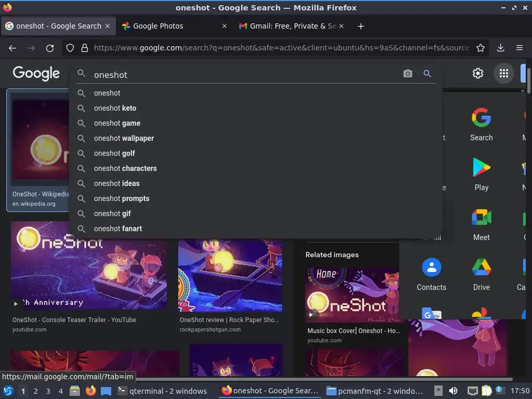
Task: Open the file manager from the taskbar launcher
Action: (x=75, y=391)
